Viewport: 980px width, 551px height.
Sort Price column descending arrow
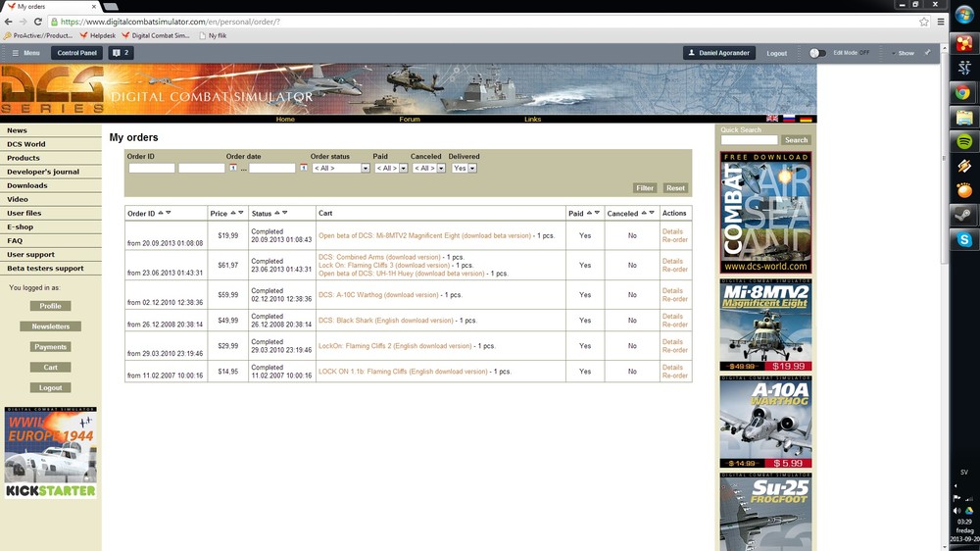coord(241,213)
